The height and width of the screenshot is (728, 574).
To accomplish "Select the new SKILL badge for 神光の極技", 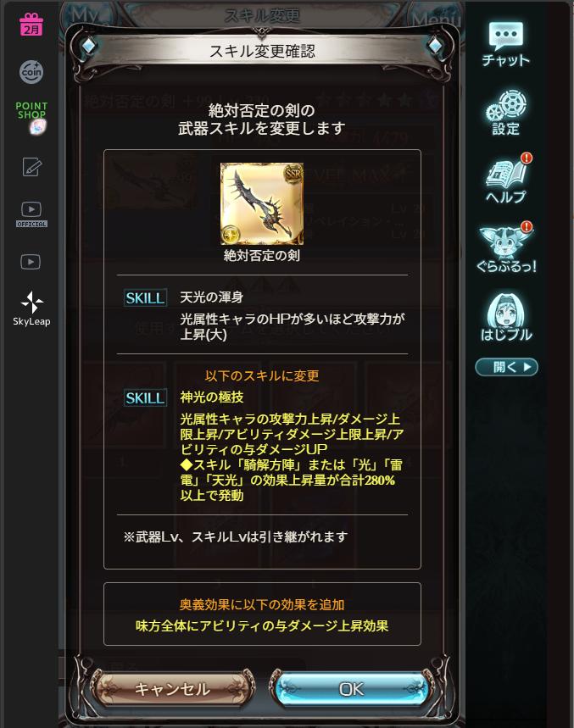I will 145,397.
